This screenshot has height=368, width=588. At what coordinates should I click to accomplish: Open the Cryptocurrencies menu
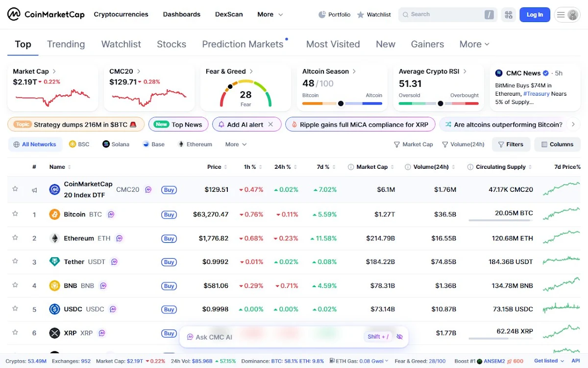[121, 15]
